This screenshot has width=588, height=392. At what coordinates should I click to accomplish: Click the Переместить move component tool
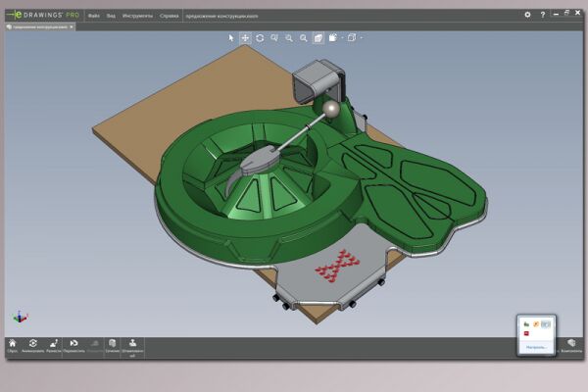73,346
